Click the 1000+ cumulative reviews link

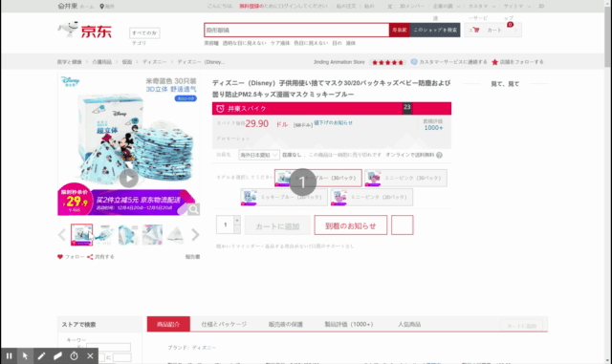[433, 128]
